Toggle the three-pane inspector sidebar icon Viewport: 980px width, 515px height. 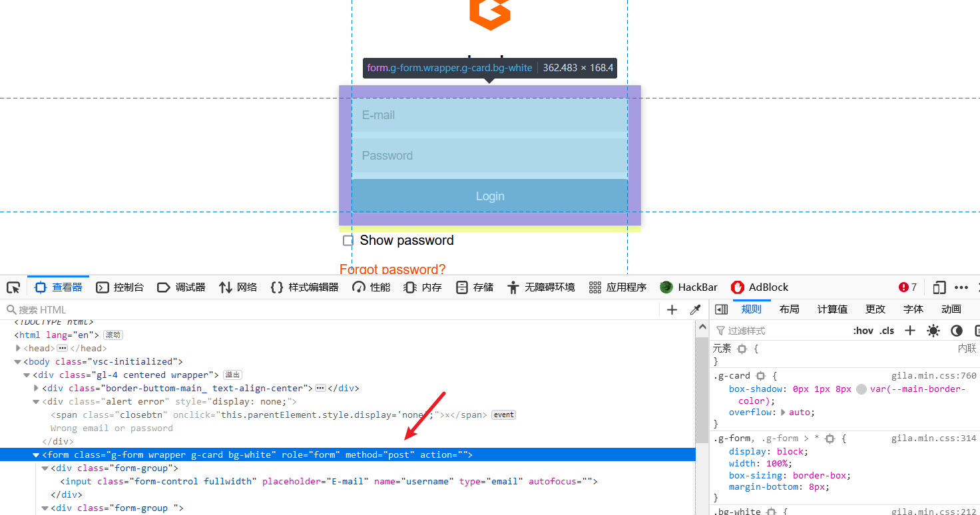[x=721, y=309]
